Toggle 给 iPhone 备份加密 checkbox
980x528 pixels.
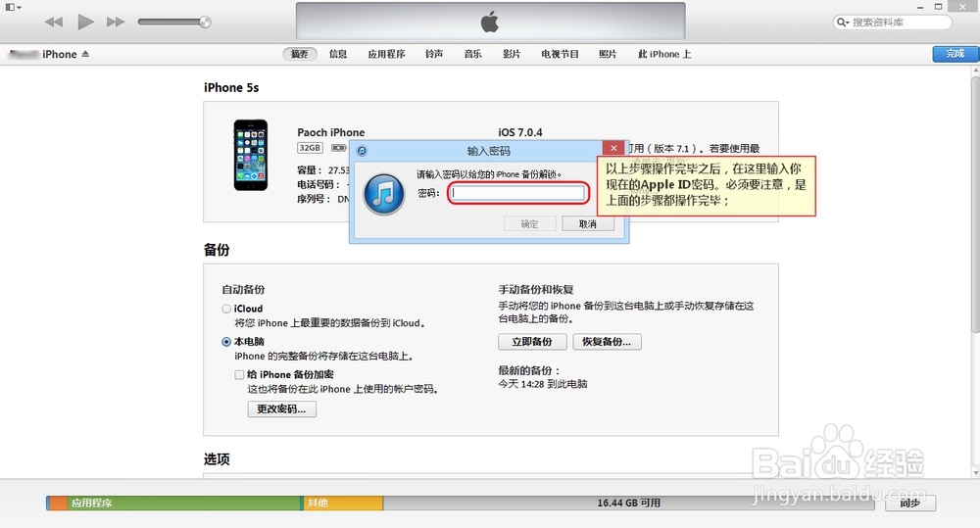pyautogui.click(x=239, y=375)
